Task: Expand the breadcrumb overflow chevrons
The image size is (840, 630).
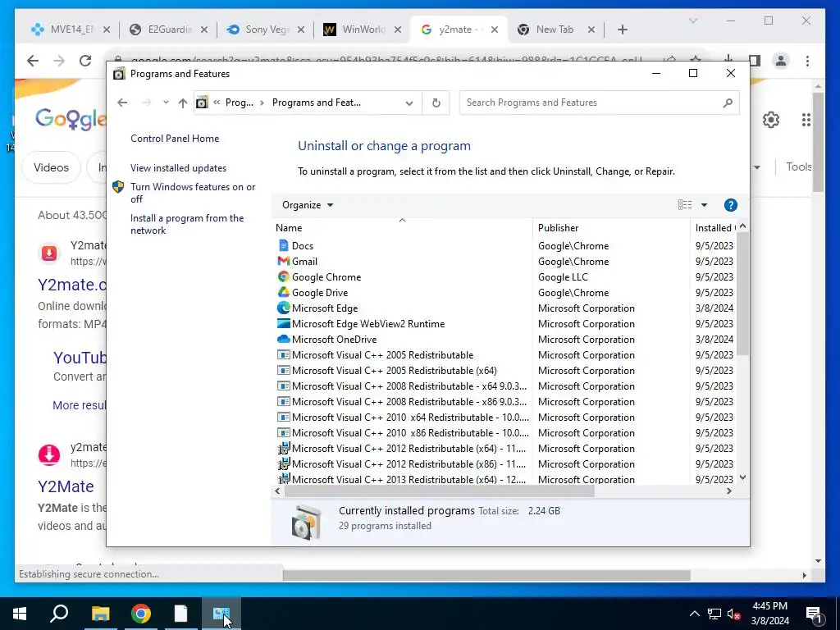Action: [217, 103]
